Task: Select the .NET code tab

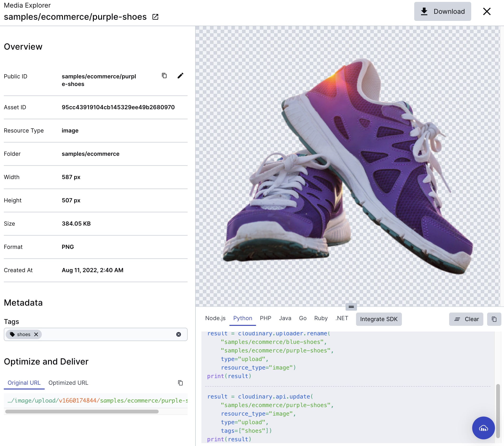Action: (x=342, y=318)
